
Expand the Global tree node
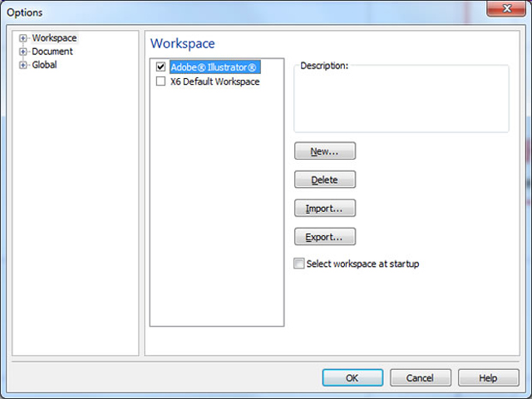(22, 65)
